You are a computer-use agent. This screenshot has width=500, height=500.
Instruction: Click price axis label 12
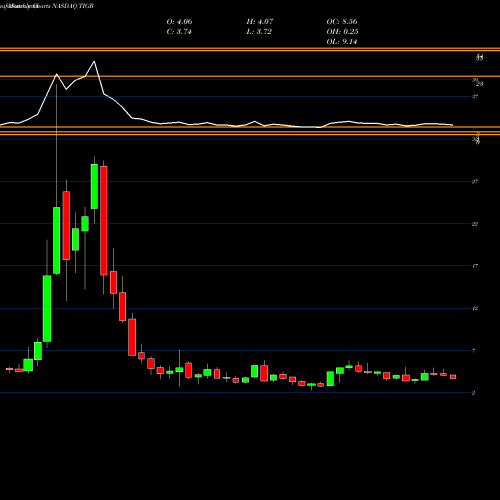coord(475,308)
